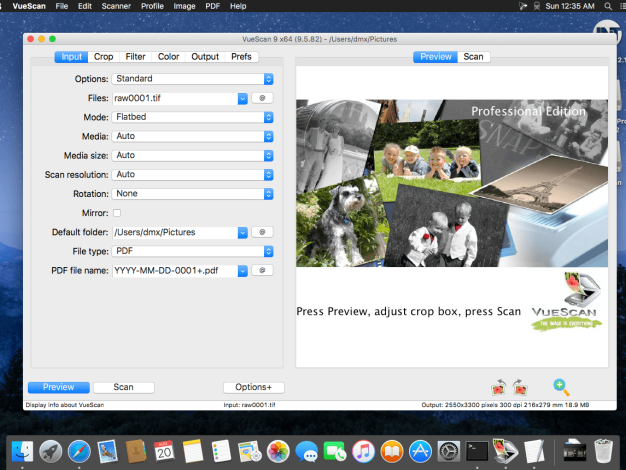
Task: Switch to the Crop tab
Action: 103,57
